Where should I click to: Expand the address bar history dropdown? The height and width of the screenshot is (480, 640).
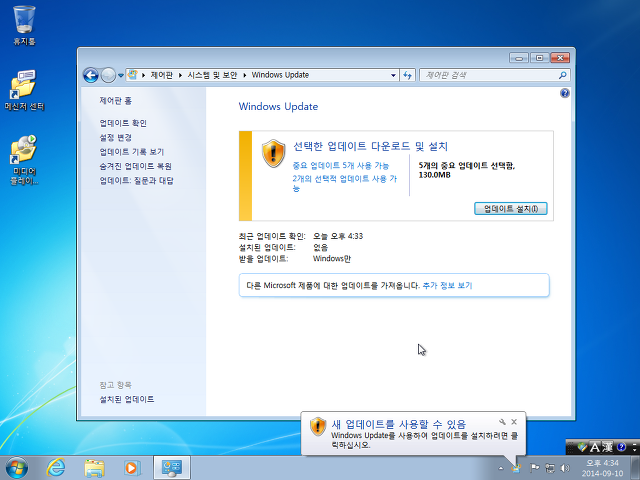point(393,75)
